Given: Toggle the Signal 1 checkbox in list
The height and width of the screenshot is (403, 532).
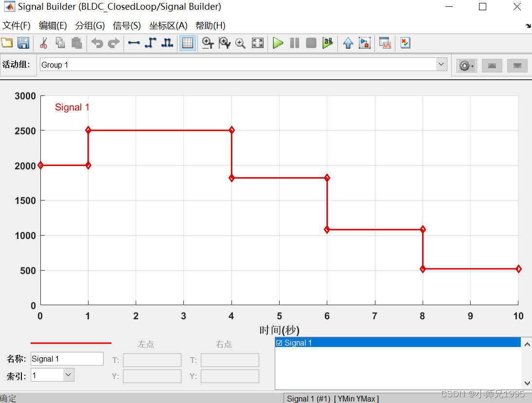Looking at the screenshot, I should (279, 343).
